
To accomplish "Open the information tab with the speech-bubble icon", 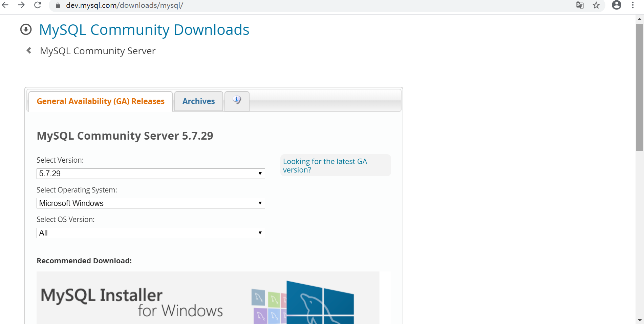I will [237, 101].
